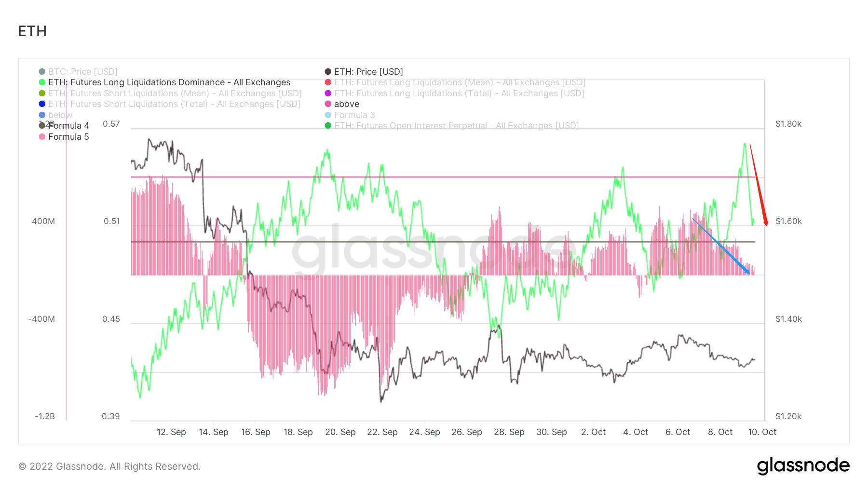Click the blue diagonal arrow annotation
The width and height of the screenshot is (868, 488).
coord(721,246)
